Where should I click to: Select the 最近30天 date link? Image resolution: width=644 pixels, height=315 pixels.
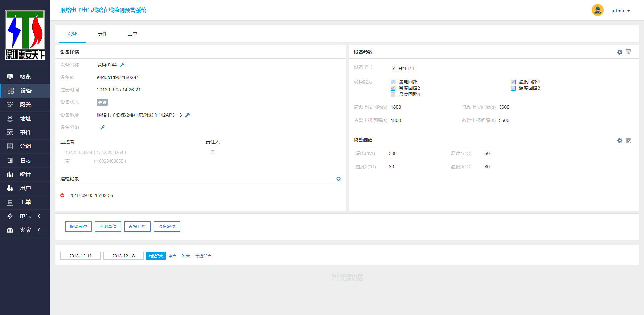tap(203, 256)
